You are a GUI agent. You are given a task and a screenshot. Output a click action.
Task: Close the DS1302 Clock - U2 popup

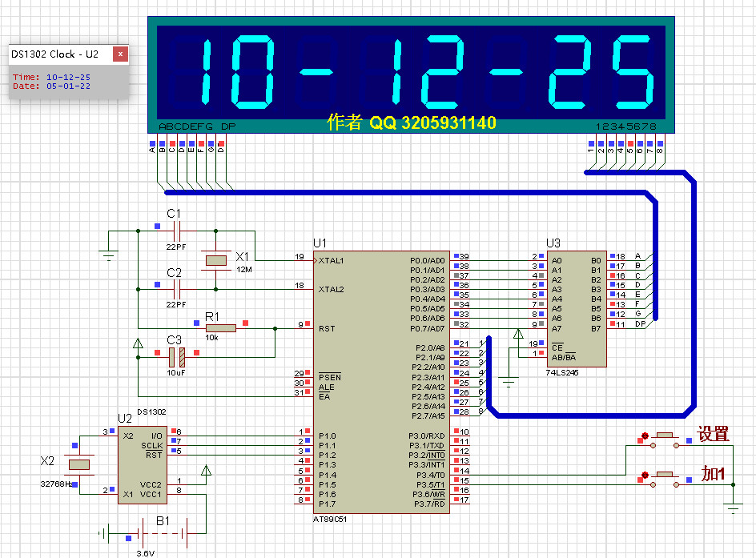coord(121,54)
